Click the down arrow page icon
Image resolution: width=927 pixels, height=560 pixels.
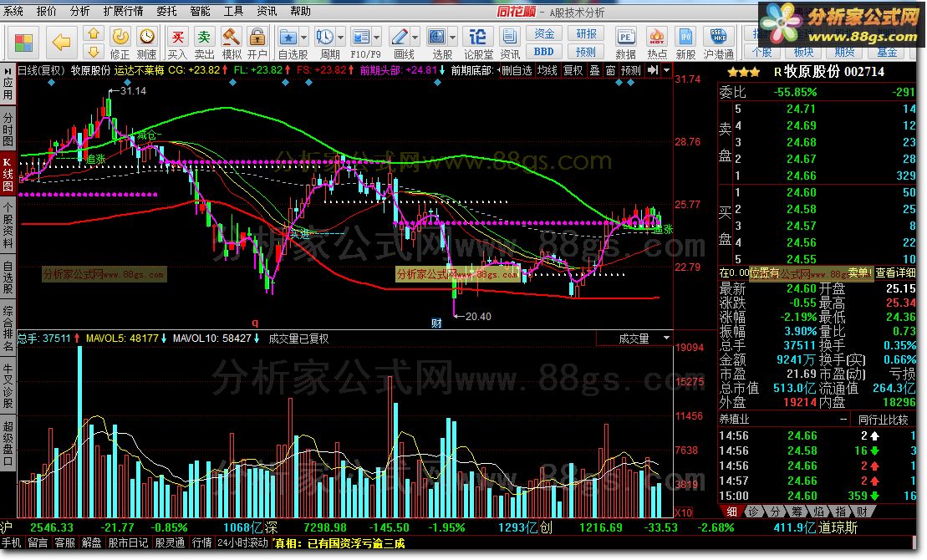point(94,51)
